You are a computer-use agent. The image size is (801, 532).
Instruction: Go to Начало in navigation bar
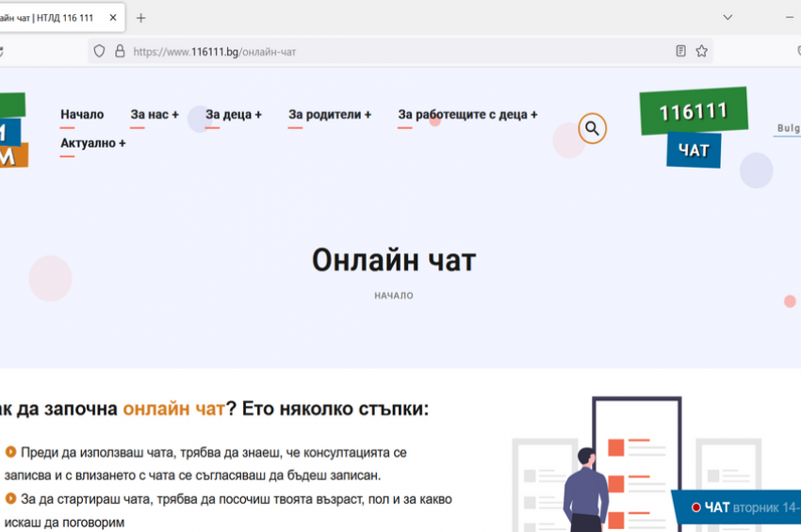pos(82,115)
